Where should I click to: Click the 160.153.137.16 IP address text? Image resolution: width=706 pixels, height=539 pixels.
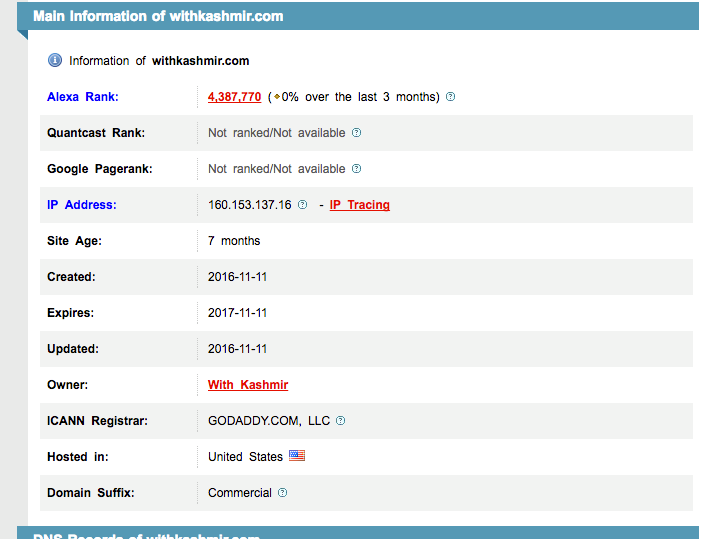pos(249,205)
